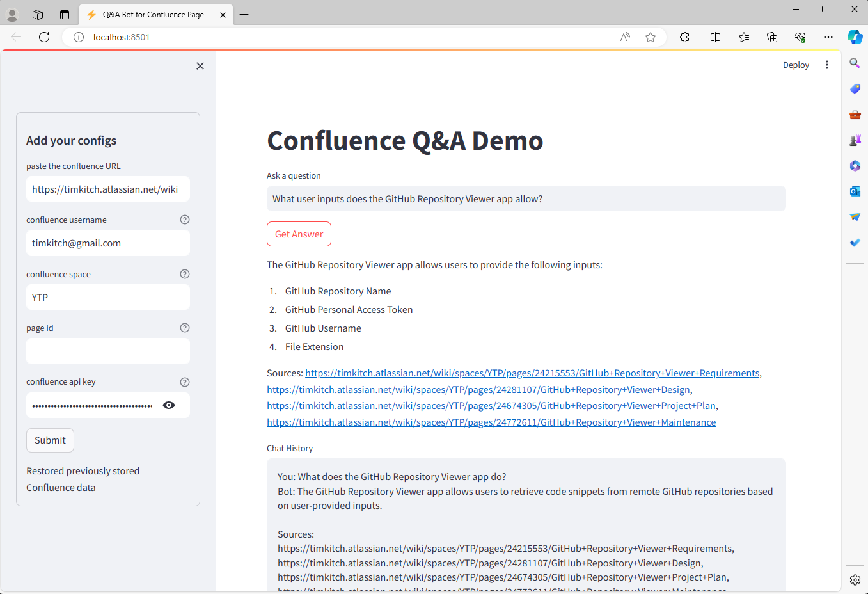Open the Collections icon
This screenshot has width=868, height=594.
[772, 36]
